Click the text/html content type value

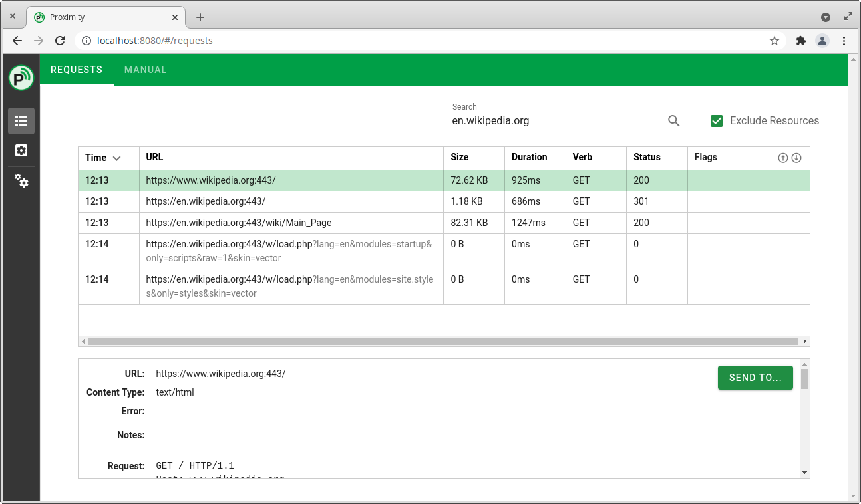click(x=175, y=392)
